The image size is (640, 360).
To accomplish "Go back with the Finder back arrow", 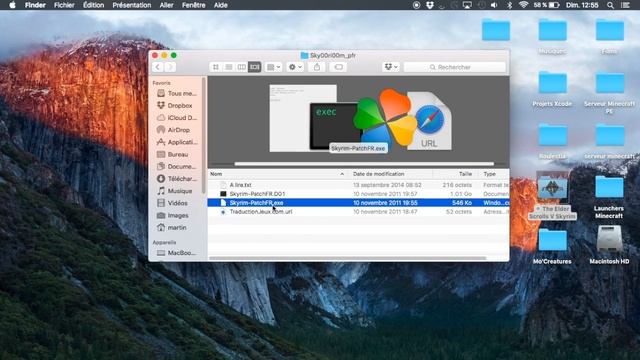I will [158, 67].
